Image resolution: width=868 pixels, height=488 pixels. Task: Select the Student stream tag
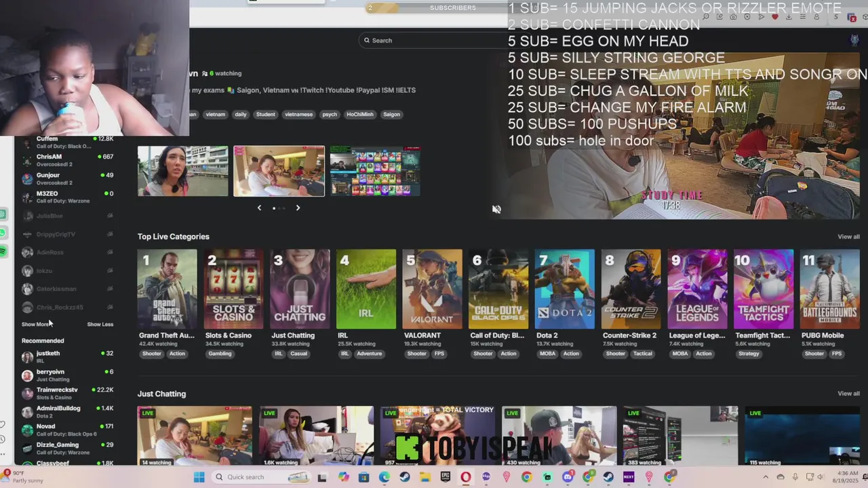coord(266,114)
